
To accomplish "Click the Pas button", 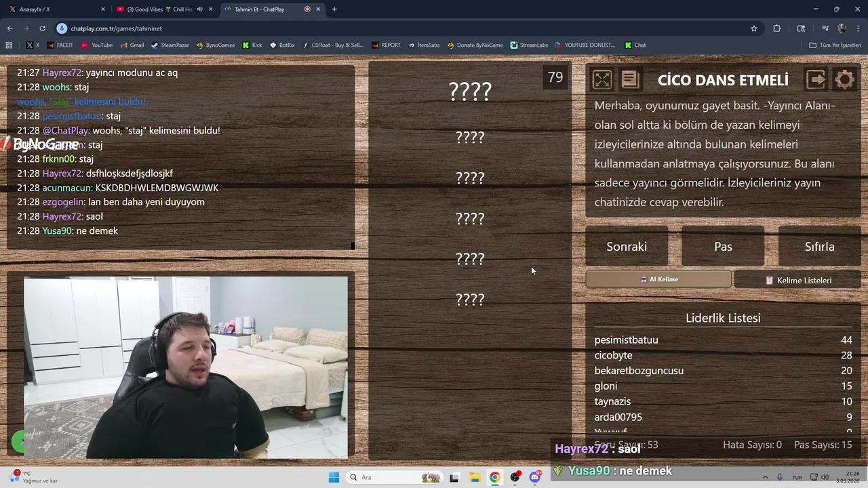I will click(723, 247).
